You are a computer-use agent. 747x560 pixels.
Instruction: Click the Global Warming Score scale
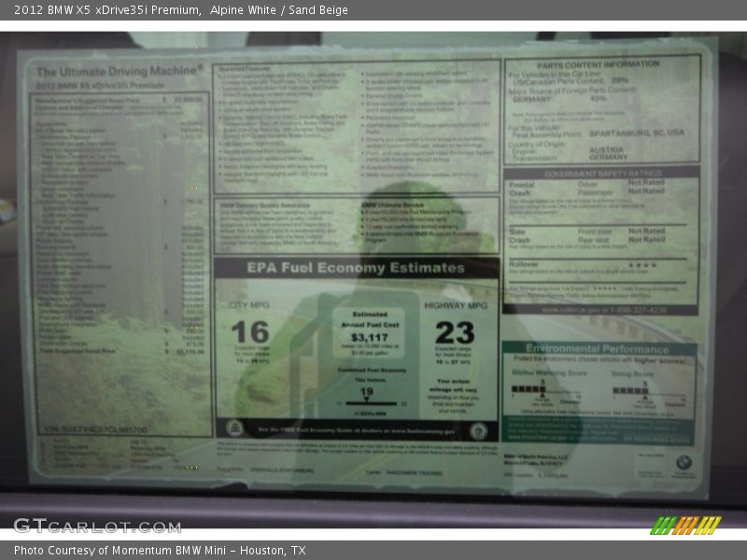point(546,390)
